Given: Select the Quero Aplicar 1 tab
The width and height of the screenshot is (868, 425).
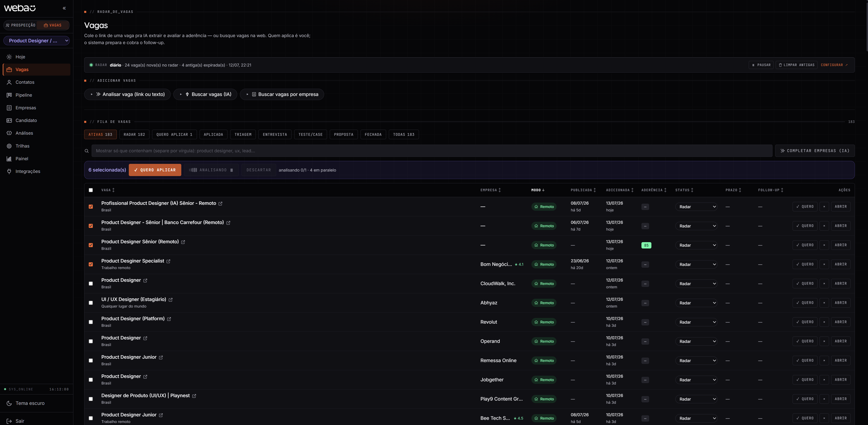Looking at the screenshot, I should click(174, 134).
